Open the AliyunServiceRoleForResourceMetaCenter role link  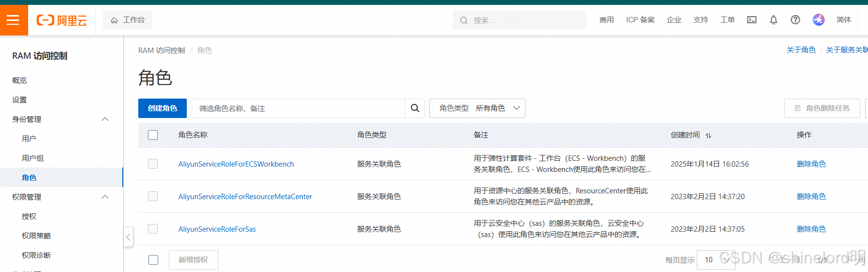point(245,197)
